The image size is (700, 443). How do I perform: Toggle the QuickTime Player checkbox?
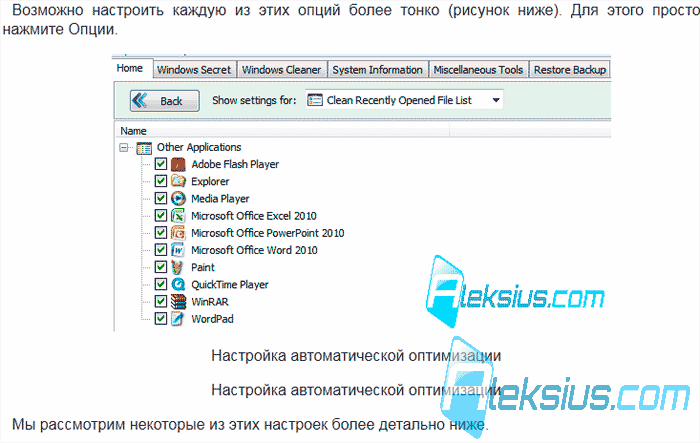coord(161,284)
